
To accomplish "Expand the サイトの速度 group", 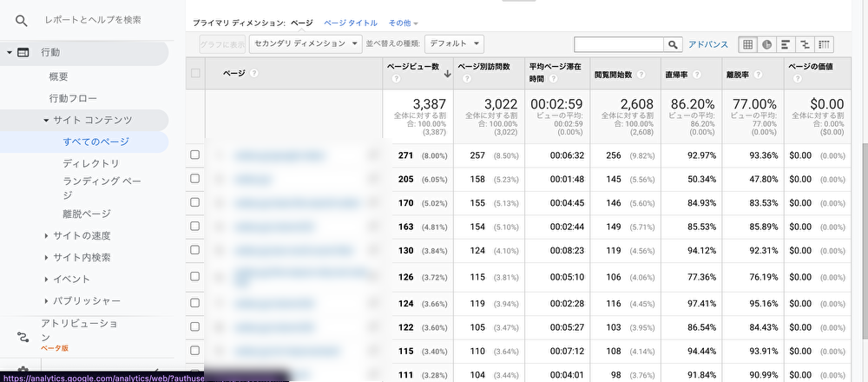I will point(47,236).
